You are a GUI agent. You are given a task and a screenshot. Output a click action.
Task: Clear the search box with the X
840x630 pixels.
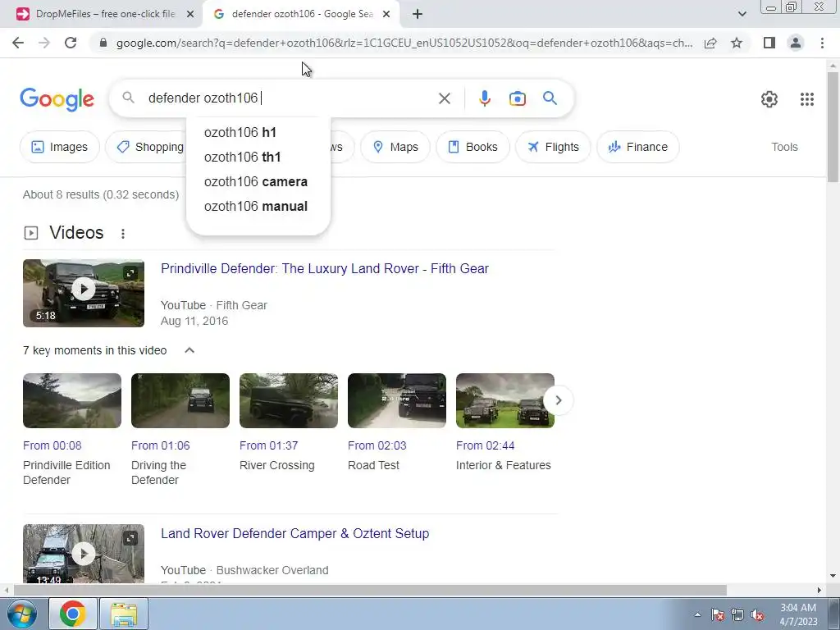[444, 98]
